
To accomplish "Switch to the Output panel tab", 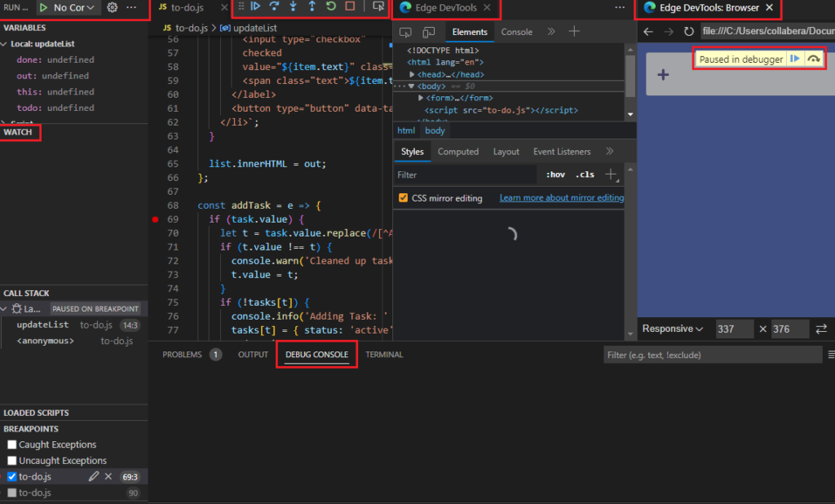I will pos(253,354).
